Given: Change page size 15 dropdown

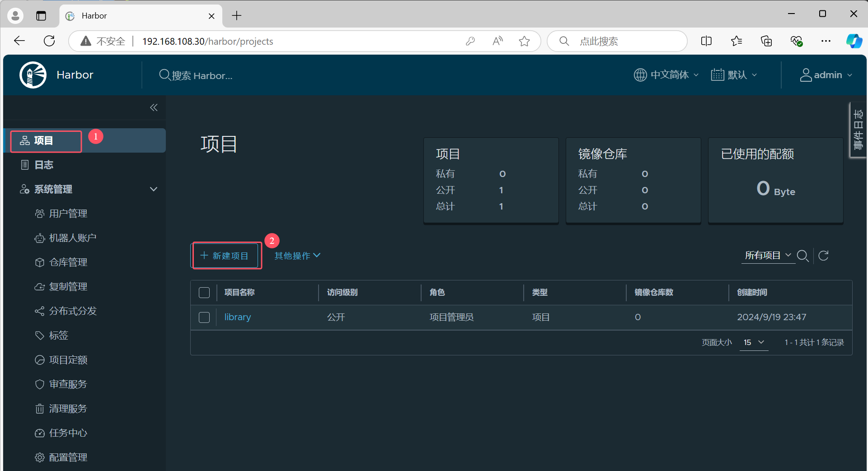Looking at the screenshot, I should (x=754, y=342).
